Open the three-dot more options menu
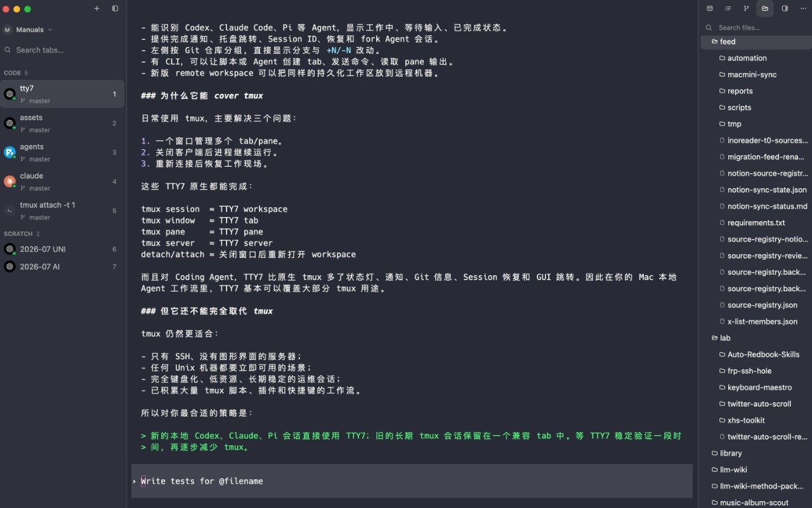 click(802, 8)
